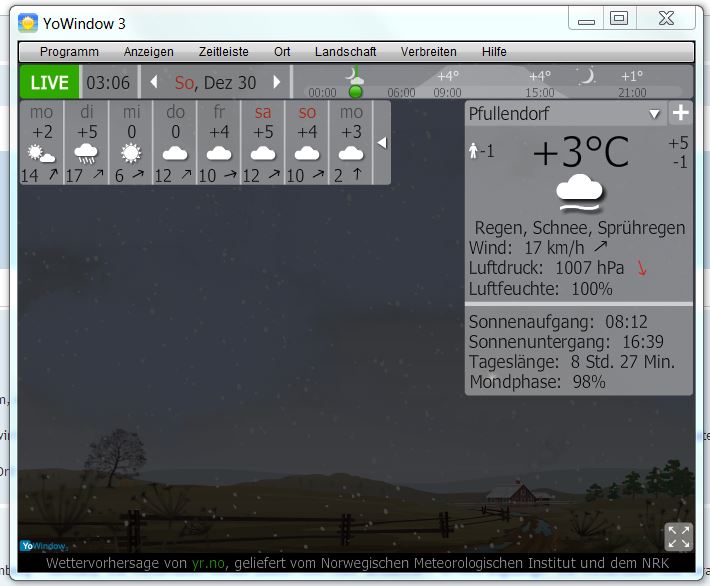
Task: Click the YoWindow logo in corner
Action: click(42, 546)
